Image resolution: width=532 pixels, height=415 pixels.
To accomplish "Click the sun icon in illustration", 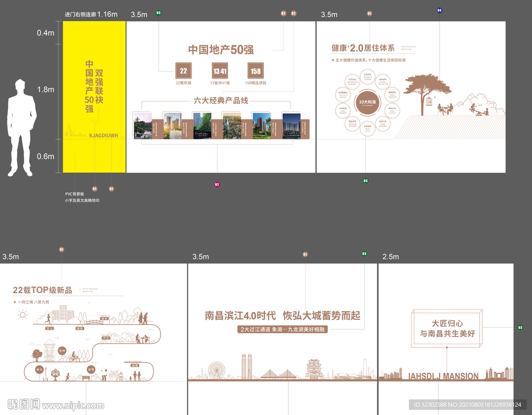I will [x=22, y=314].
